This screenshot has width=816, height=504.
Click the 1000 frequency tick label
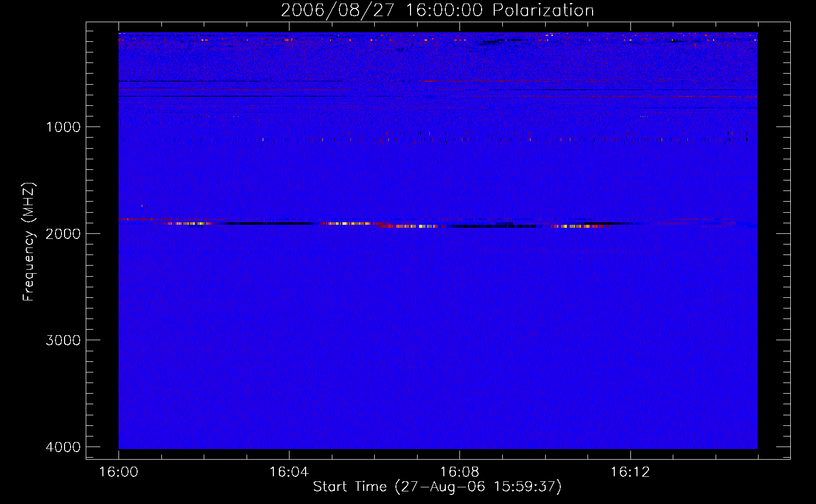pos(63,127)
